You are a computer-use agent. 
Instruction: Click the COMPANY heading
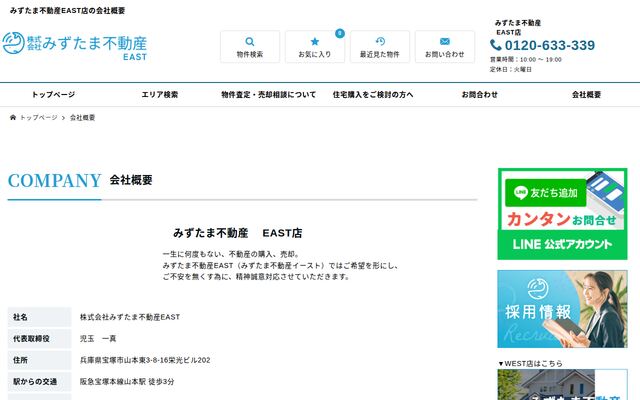click(54, 180)
